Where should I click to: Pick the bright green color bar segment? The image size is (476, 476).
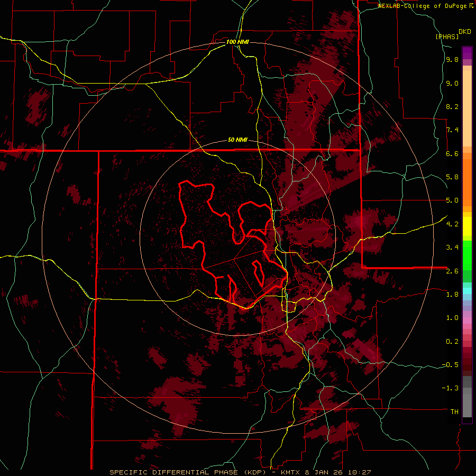click(467, 254)
